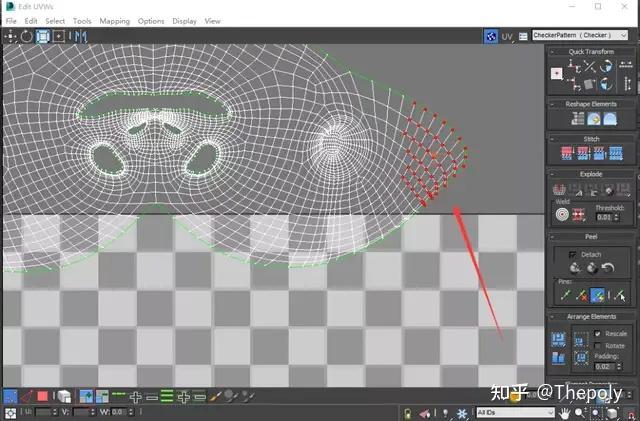Toggle Select By Element cube icon
Viewport: 640px width, 421px height.
point(64,396)
